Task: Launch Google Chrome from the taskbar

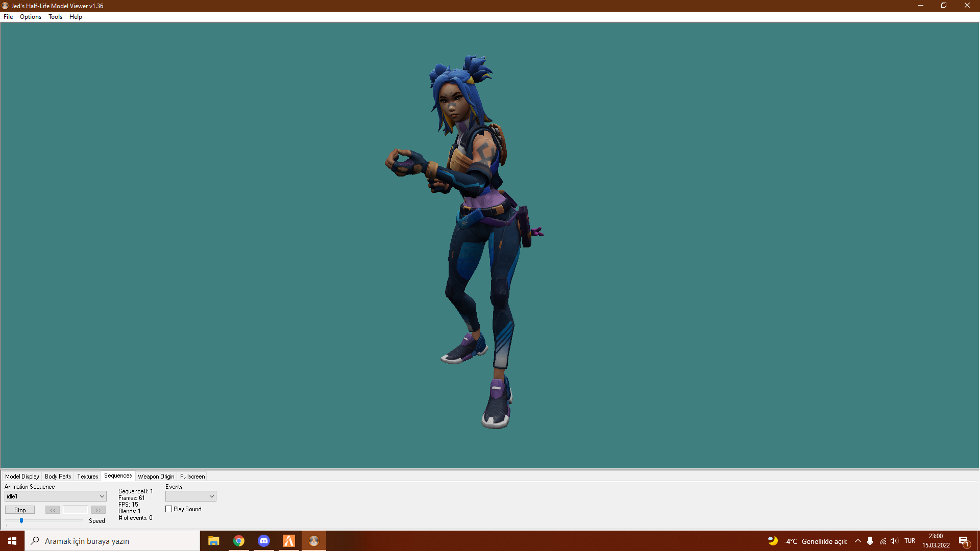Action: (x=239, y=541)
